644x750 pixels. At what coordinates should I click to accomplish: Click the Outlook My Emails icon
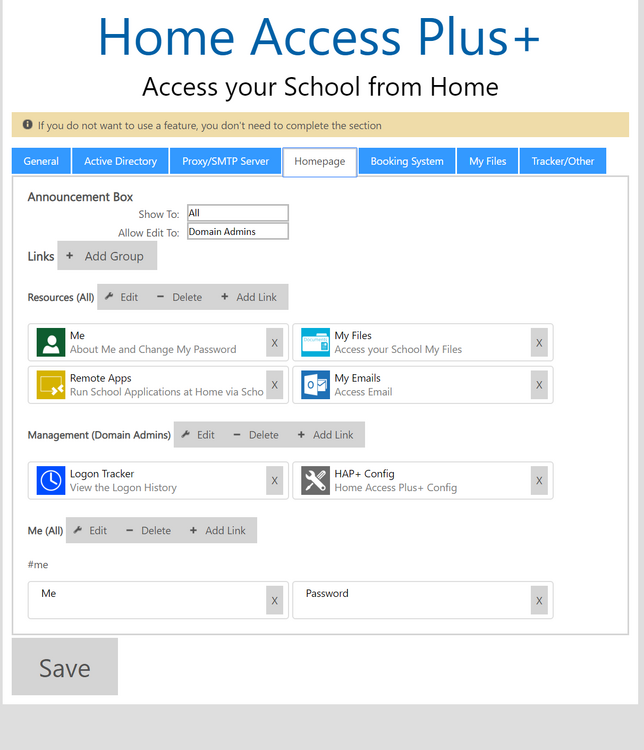coord(315,385)
